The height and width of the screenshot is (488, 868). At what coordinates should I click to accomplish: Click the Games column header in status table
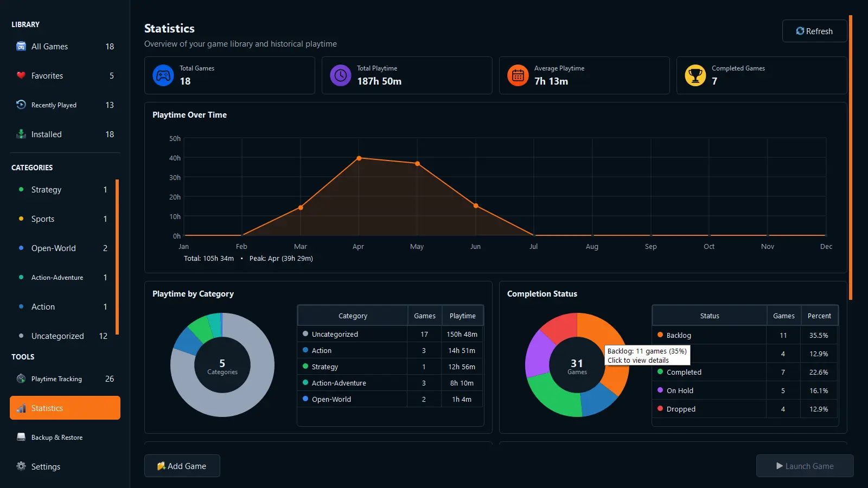[x=783, y=316]
